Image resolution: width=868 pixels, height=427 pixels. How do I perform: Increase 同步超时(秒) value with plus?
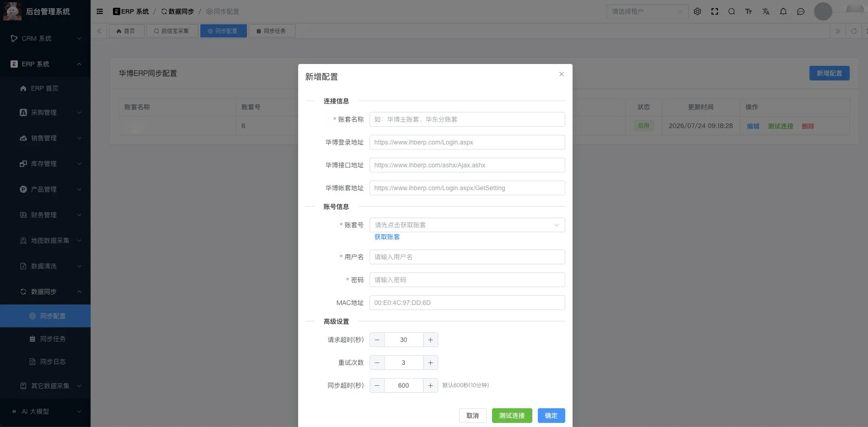coord(430,385)
